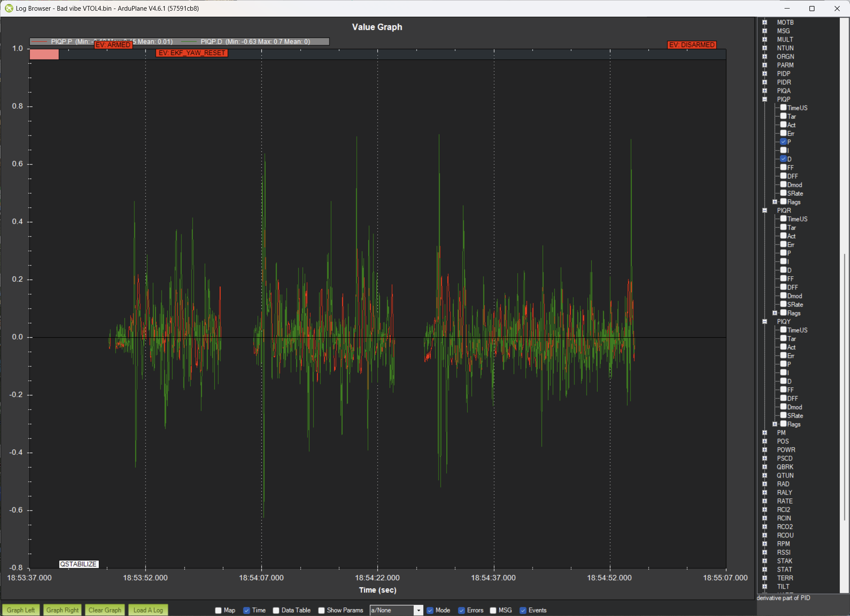The height and width of the screenshot is (616, 850).
Task: Expand the TERR tree node
Action: click(765, 578)
